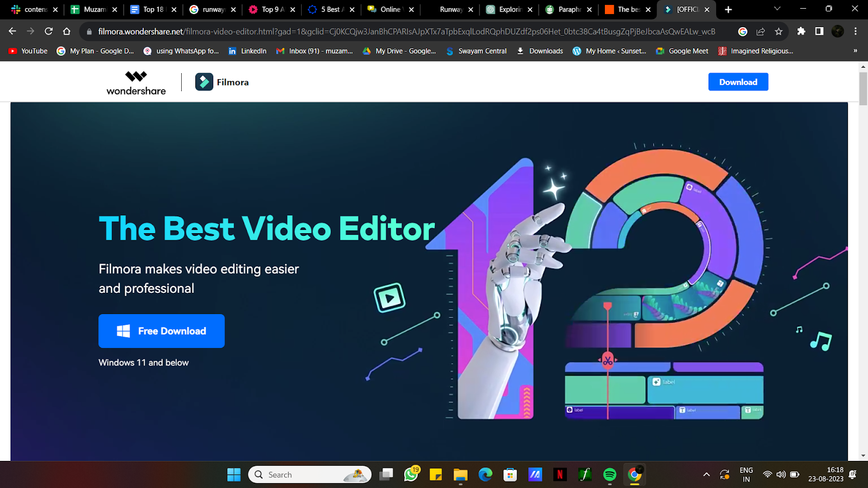Show more bookmarks with double chevron
Image resolution: width=868 pixels, height=488 pixels.
tap(856, 51)
